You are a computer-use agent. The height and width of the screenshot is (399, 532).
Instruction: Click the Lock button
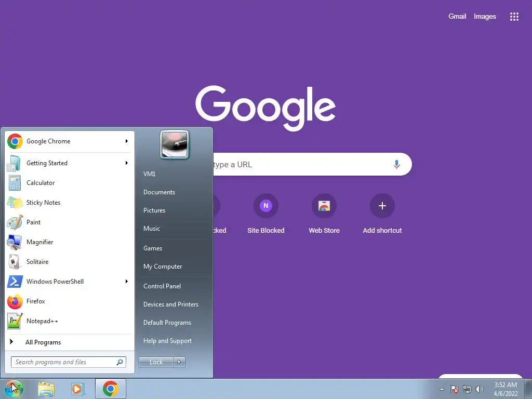click(x=156, y=362)
